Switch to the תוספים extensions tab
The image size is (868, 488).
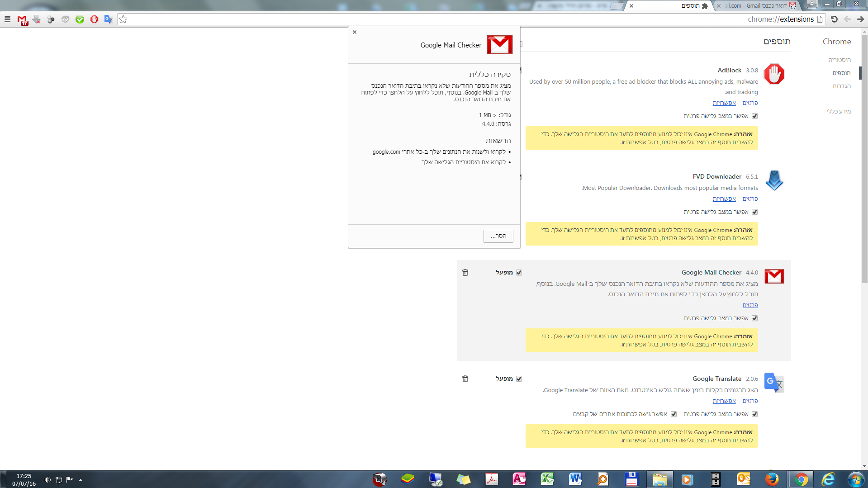point(669,6)
